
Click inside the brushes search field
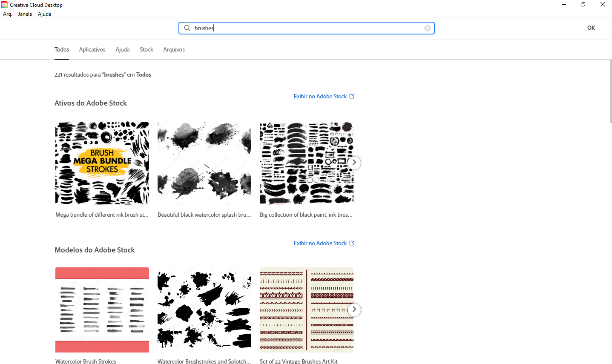coord(307,28)
